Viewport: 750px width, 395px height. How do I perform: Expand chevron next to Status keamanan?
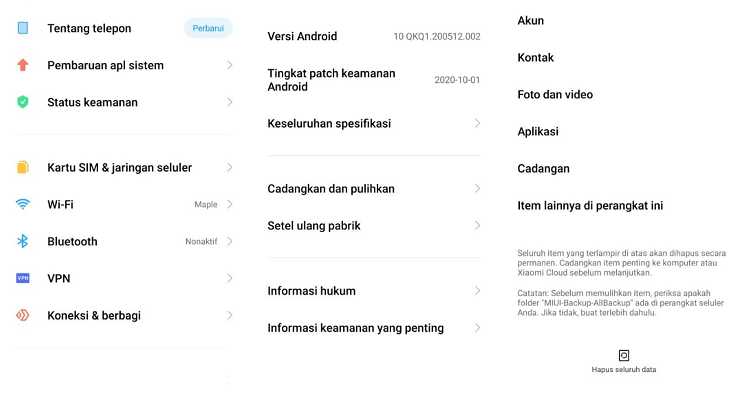[x=230, y=102]
